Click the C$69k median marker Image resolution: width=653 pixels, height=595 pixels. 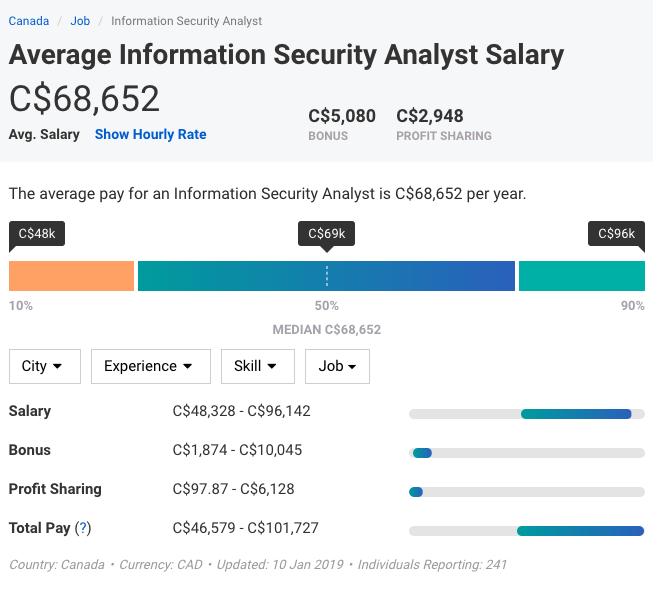coord(326,234)
